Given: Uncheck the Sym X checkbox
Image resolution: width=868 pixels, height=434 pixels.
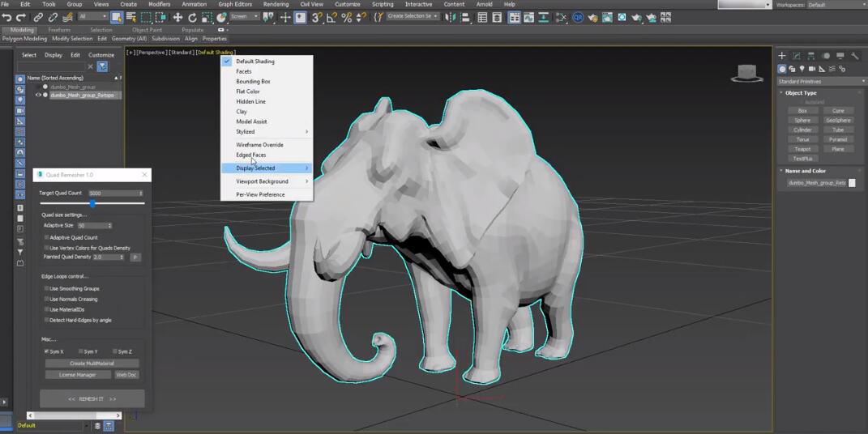Looking at the screenshot, I should click(46, 351).
